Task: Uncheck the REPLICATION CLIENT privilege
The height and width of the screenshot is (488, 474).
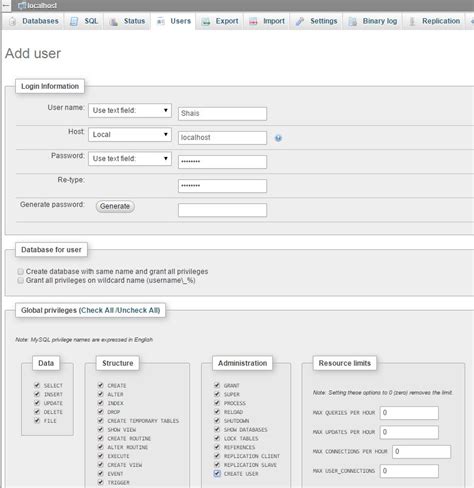Action: pos(217,456)
